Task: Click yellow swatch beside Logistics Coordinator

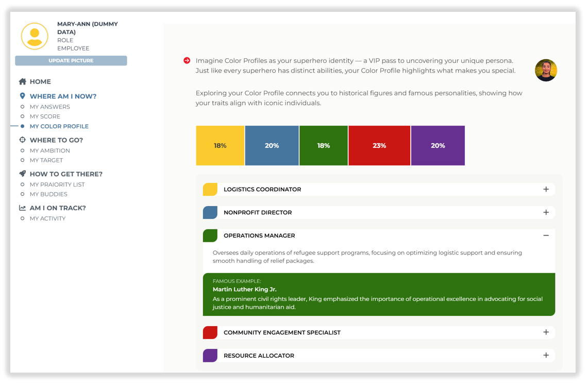Action: 210,189
